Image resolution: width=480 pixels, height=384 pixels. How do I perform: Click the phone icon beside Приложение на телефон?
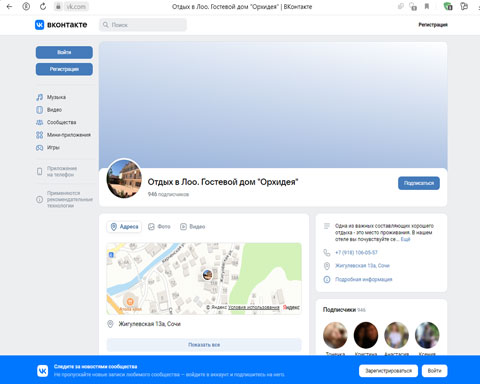[x=40, y=171]
